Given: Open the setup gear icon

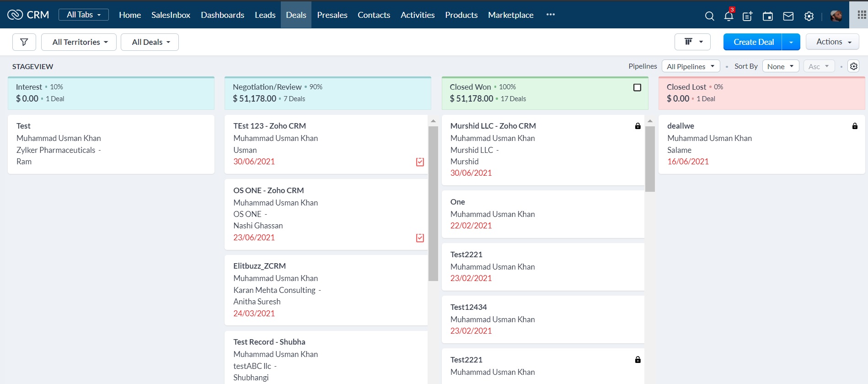Looking at the screenshot, I should click(809, 16).
